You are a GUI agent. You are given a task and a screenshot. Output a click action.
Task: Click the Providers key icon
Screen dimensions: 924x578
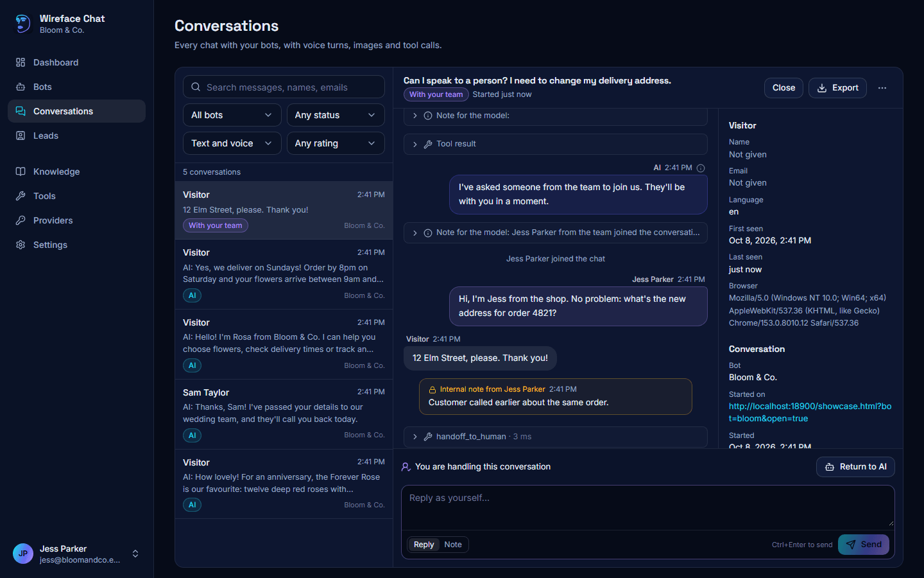(x=21, y=220)
